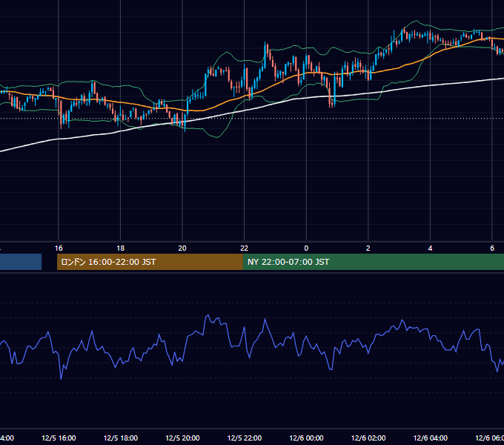
Task: Click the 12/6 04:00 date label
Action: tap(431, 438)
